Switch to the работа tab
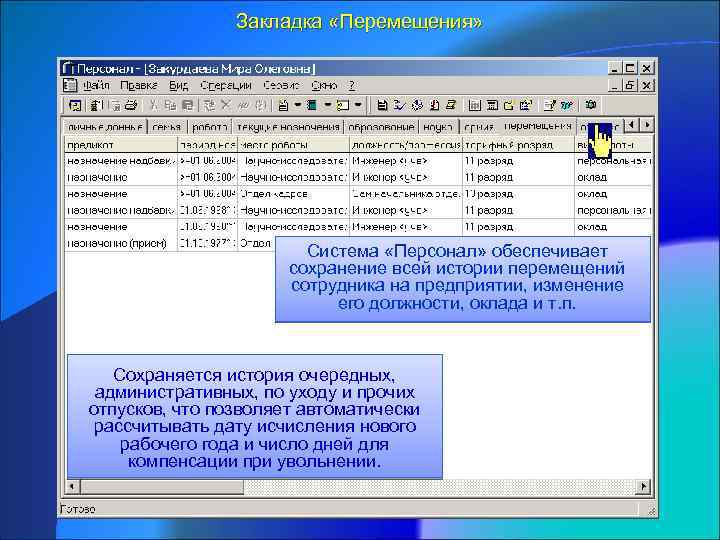The height and width of the screenshot is (540, 720). click(209, 127)
